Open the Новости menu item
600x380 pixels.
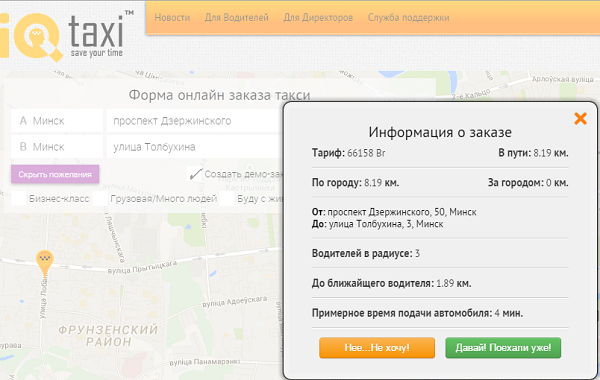click(172, 18)
